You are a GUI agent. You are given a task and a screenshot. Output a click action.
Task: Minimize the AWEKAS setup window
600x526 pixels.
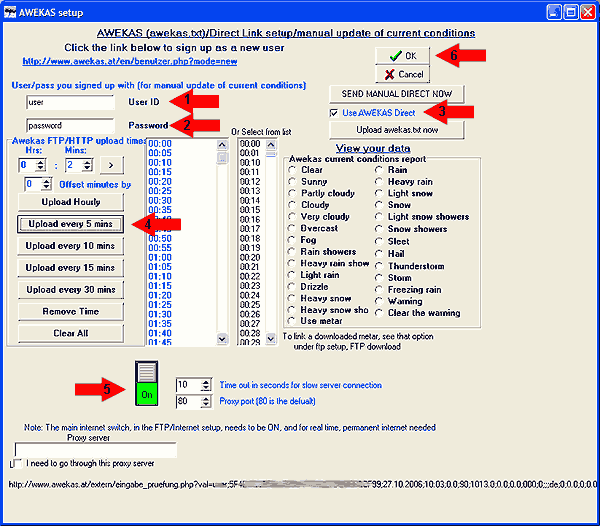click(x=554, y=12)
